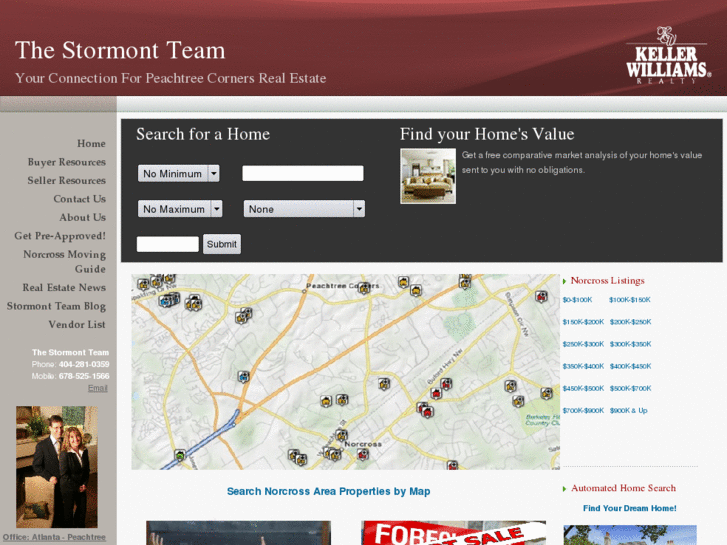The width and height of the screenshot is (727, 545).
Task: Click the house marker on Peachtree Corners label
Action: [x=364, y=288]
